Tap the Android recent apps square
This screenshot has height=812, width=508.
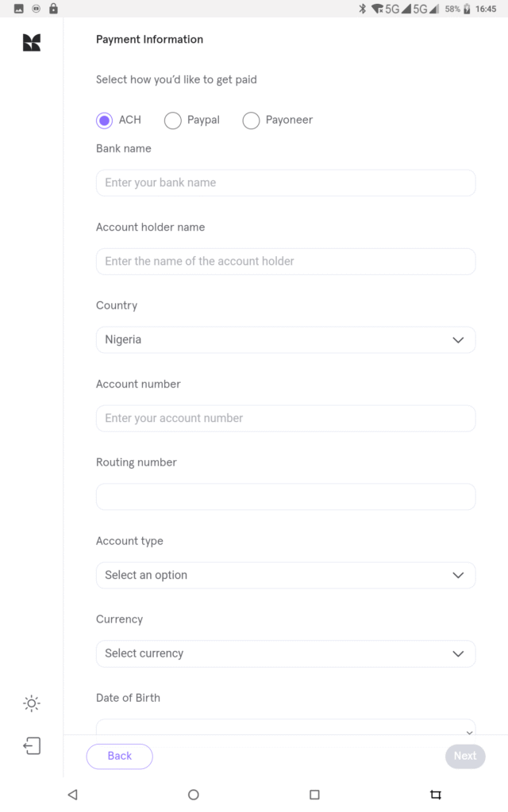click(314, 794)
